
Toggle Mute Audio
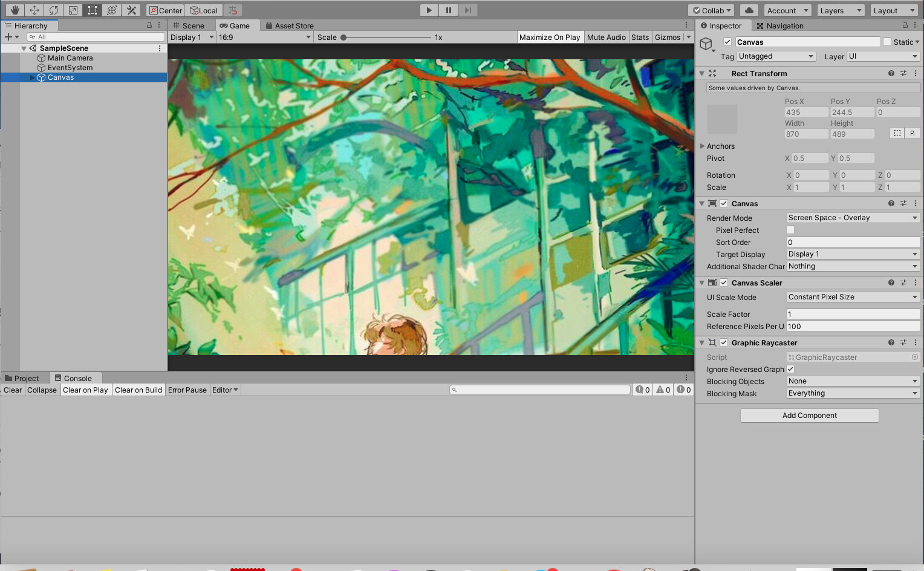[x=607, y=37]
